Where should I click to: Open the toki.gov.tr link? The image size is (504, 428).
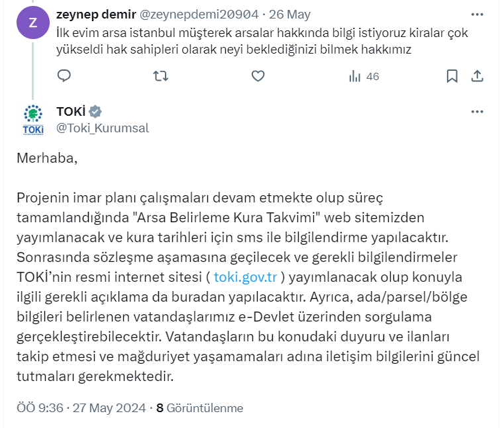point(245,276)
